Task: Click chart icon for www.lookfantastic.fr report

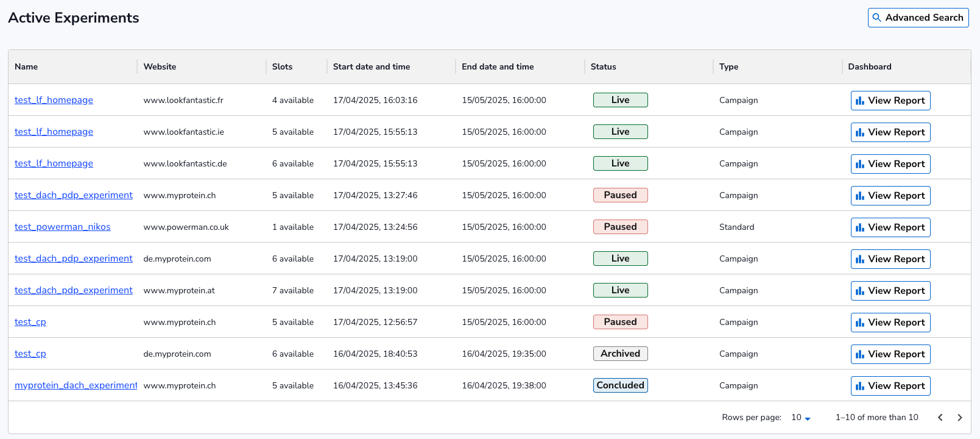Action: 860,101
